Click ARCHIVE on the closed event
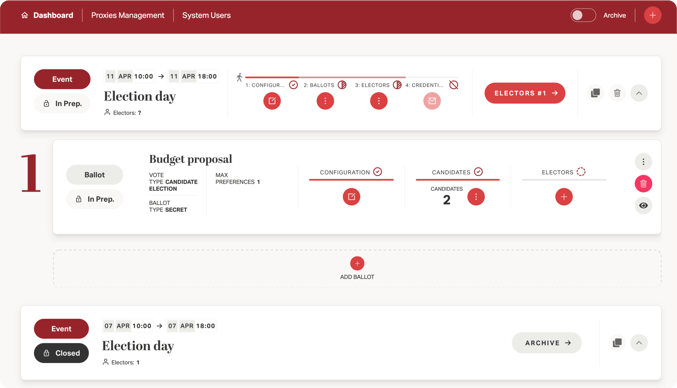The width and height of the screenshot is (677, 388). tap(547, 343)
